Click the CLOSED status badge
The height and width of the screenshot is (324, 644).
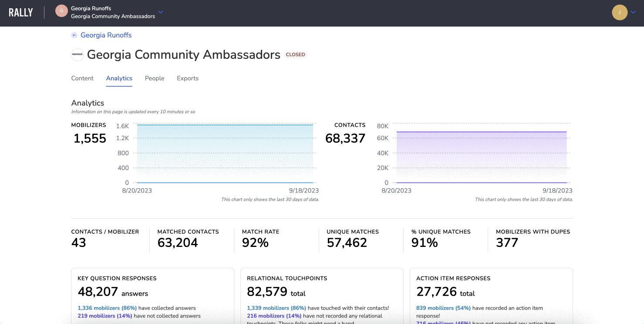[296, 55]
